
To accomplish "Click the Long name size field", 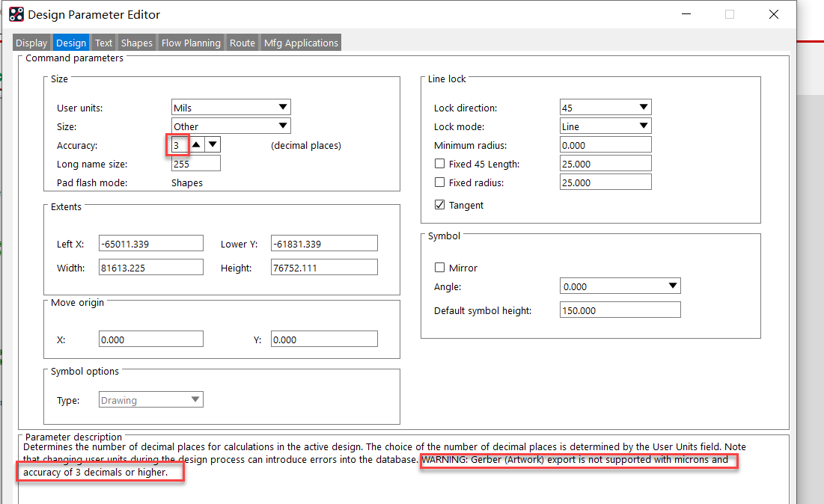I will [195, 164].
